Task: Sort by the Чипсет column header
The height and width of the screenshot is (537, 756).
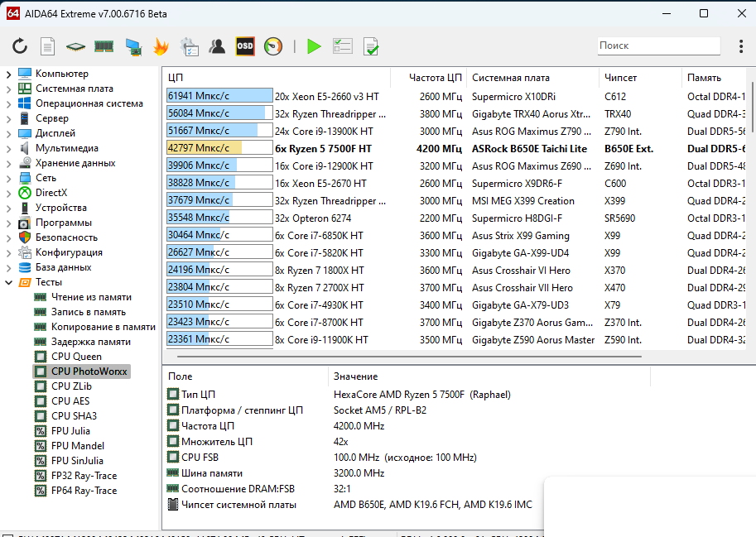Action: (641, 78)
